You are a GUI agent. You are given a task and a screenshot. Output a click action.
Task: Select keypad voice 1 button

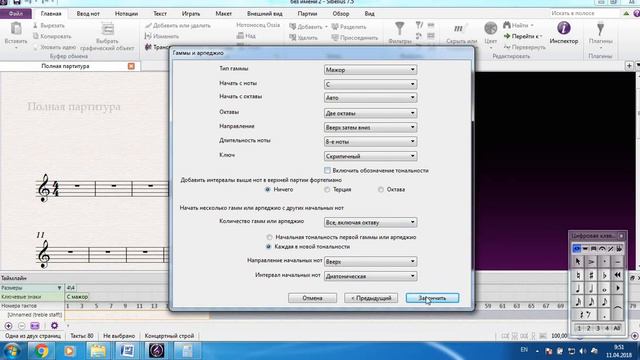tap(579, 328)
